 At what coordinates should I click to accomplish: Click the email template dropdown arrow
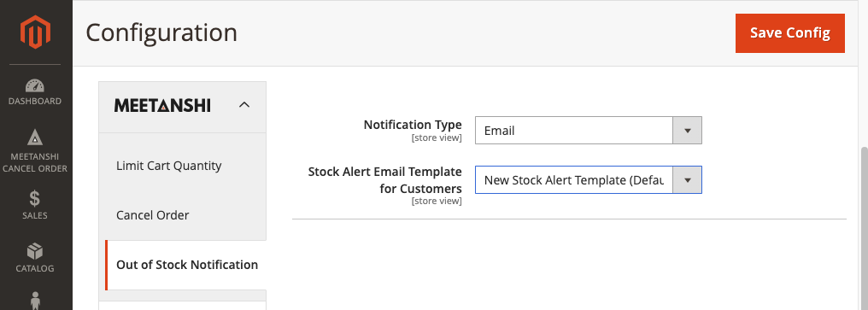point(688,180)
